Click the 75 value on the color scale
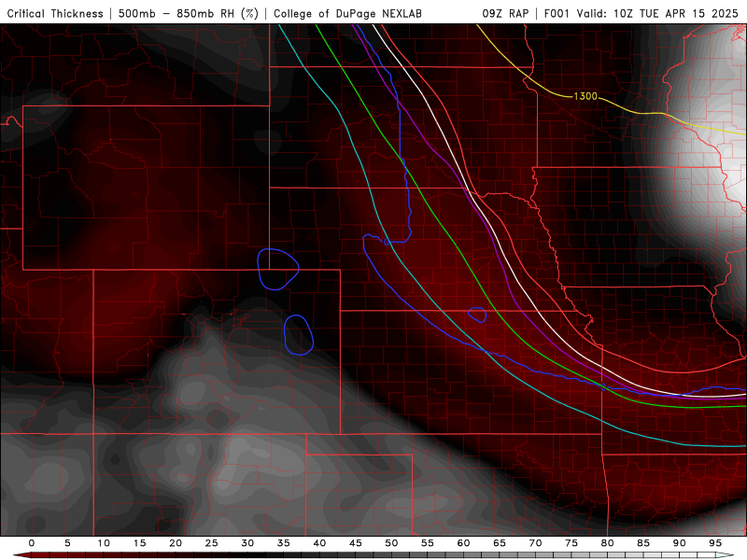 pyautogui.click(x=571, y=543)
